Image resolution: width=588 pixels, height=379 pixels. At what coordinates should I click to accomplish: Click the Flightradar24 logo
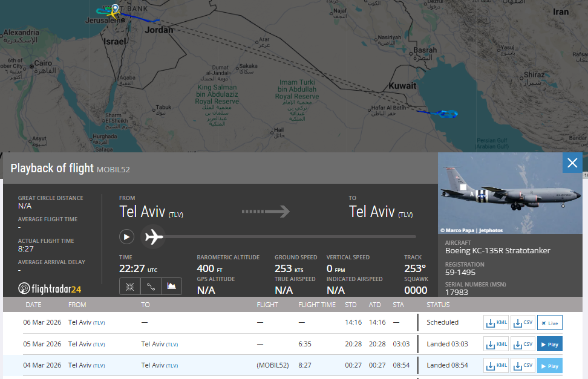pyautogui.click(x=50, y=288)
